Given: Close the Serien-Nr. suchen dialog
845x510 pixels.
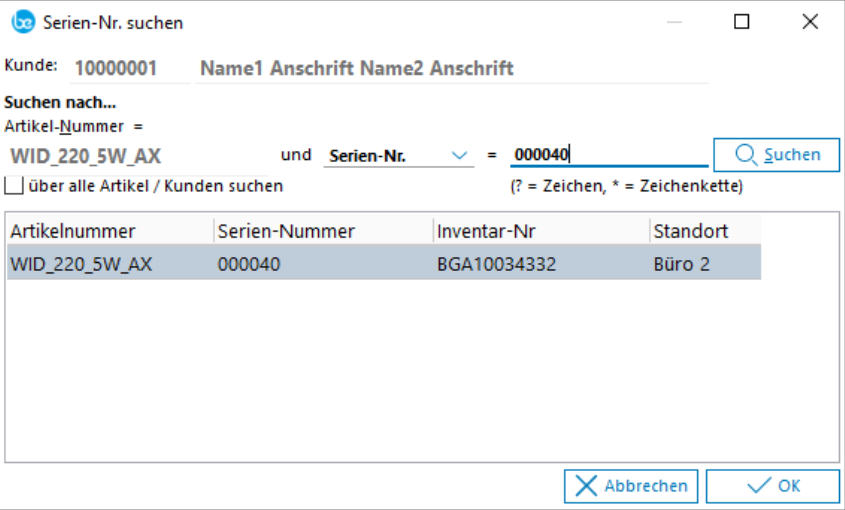Looking at the screenshot, I should [809, 21].
